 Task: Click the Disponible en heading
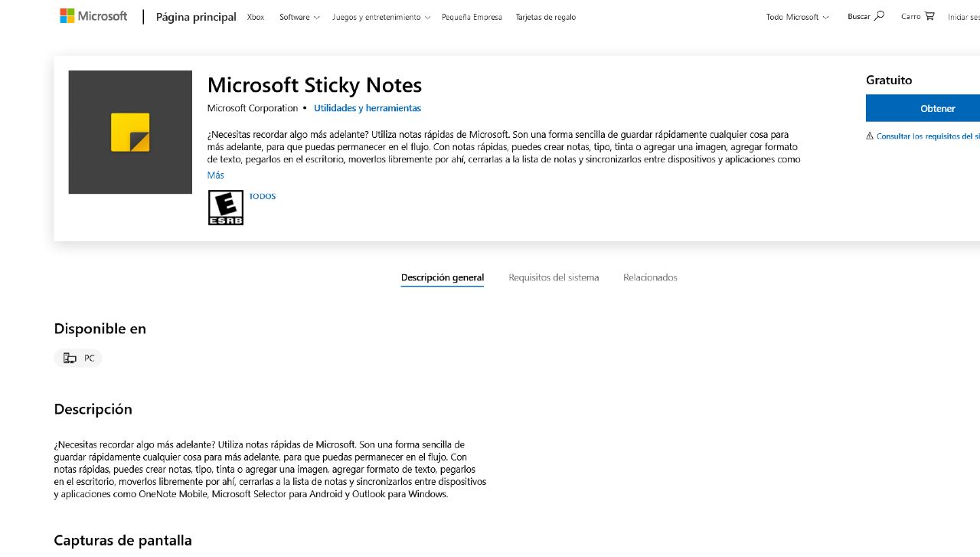(100, 329)
